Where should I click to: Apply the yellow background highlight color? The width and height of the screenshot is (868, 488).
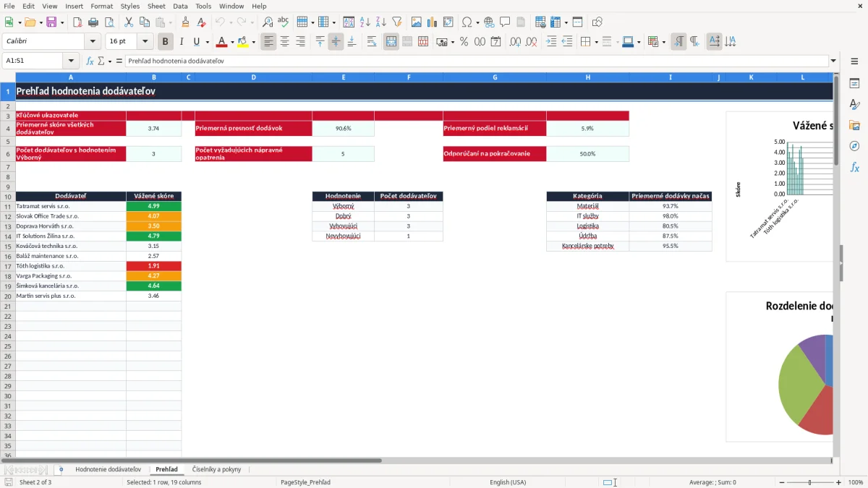(243, 42)
